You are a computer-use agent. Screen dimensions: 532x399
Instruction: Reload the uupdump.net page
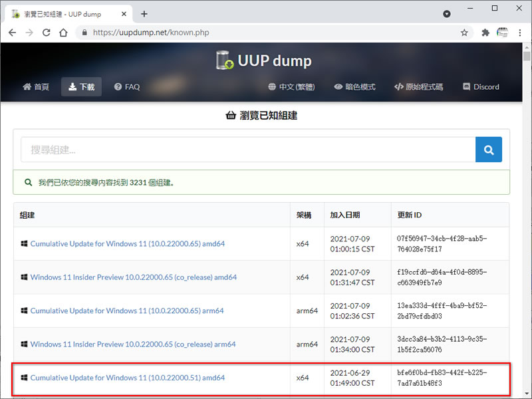click(x=46, y=33)
